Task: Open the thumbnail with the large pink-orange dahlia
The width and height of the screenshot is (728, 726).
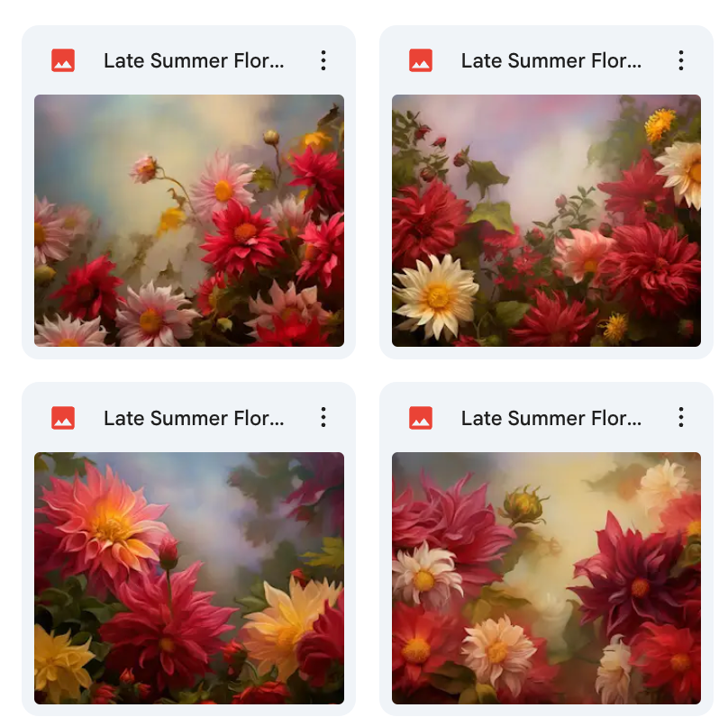Action: click(x=189, y=577)
